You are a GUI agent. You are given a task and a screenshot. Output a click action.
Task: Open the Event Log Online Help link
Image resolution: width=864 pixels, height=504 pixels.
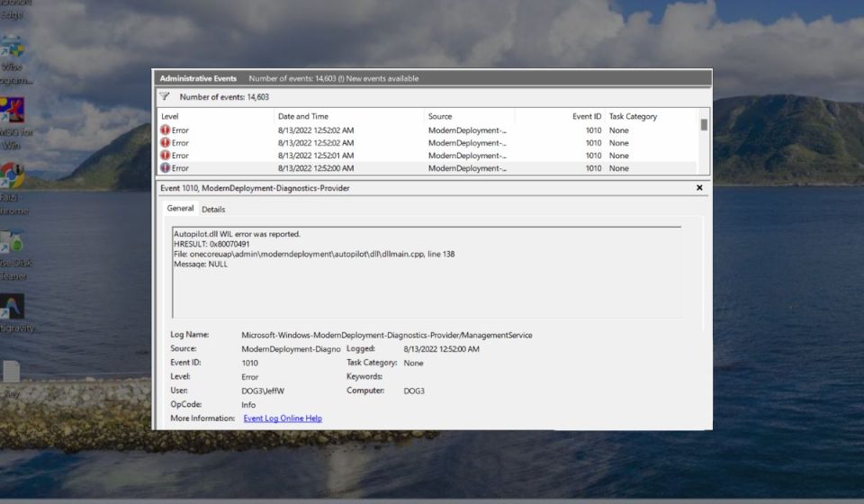coord(283,418)
